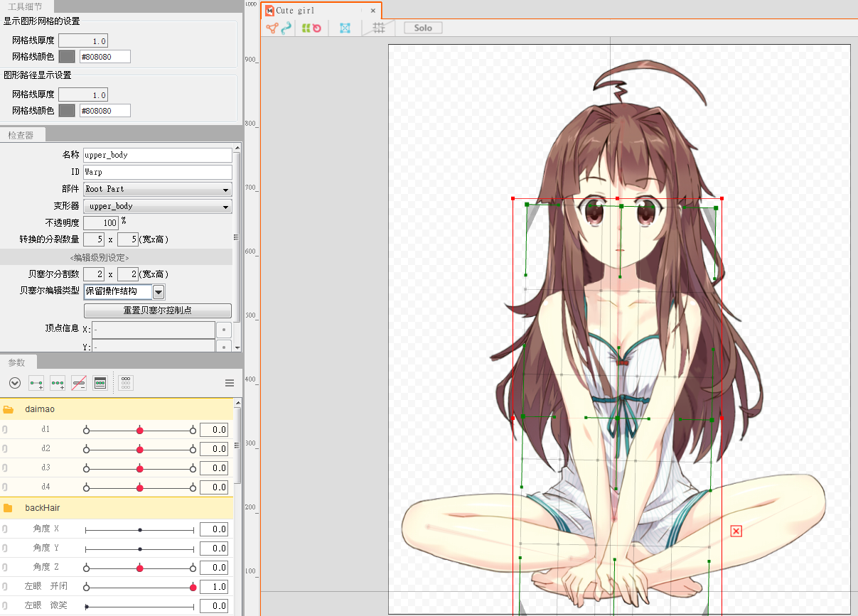Click the parameter list scrollbar up arrow
This screenshot has height=616, width=858.
(237, 404)
